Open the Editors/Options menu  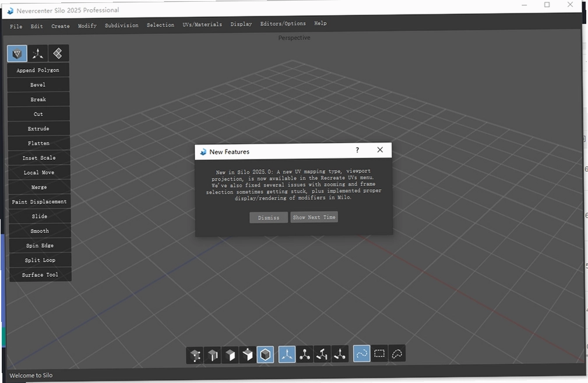[283, 24]
